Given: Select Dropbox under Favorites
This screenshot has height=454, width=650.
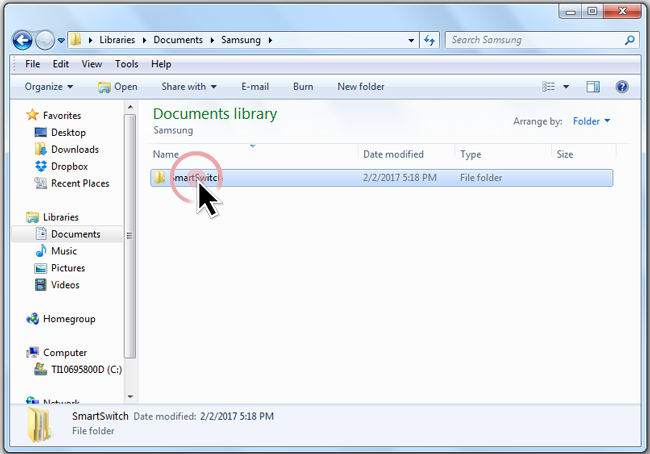Looking at the screenshot, I should tap(70, 166).
